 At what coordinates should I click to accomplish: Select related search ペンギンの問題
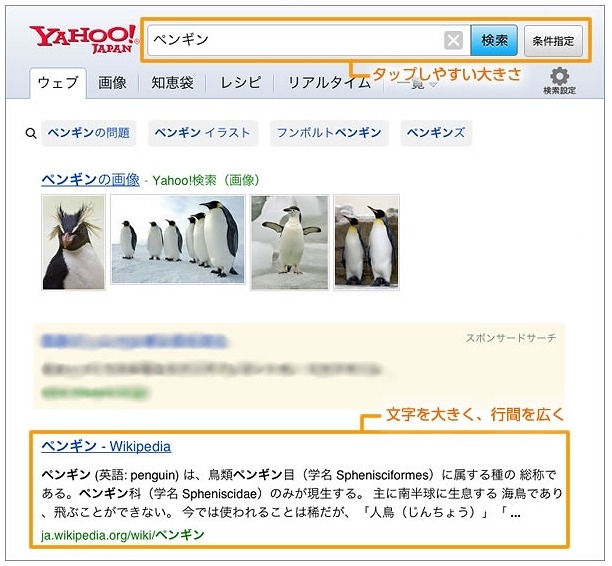coord(89,133)
